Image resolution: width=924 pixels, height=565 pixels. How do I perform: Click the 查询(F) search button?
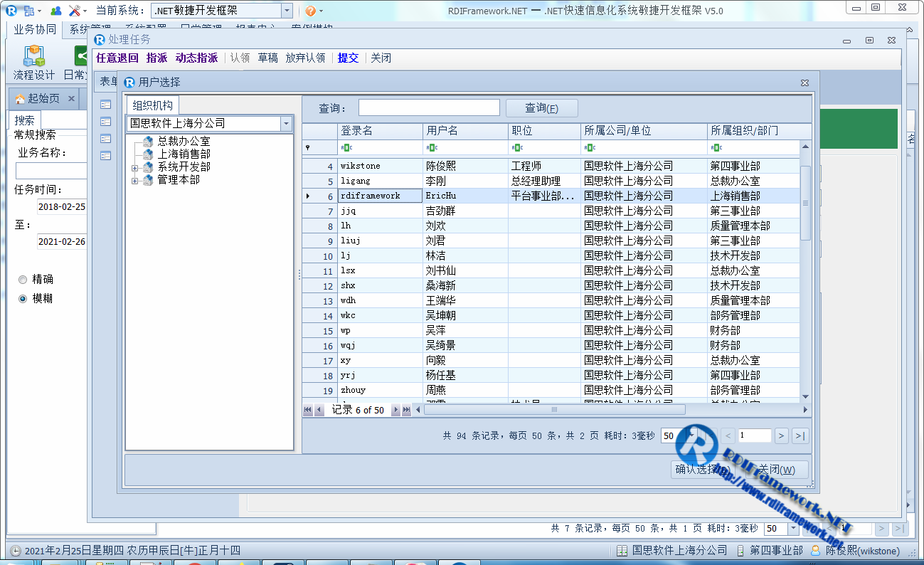[x=541, y=108]
